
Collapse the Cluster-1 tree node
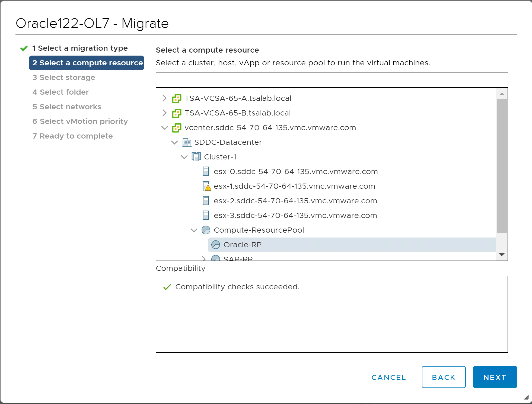[184, 157]
